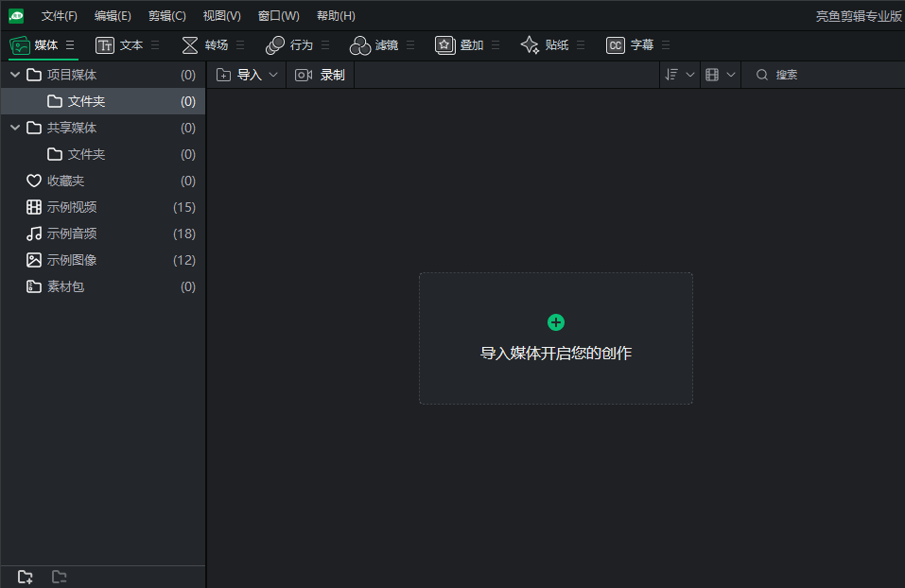The height and width of the screenshot is (588, 905).
Task: Select 项目媒体 folder row
Action: click(103, 75)
